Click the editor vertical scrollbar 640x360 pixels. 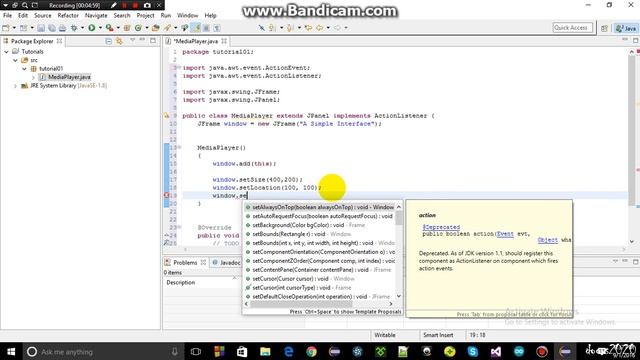click(x=632, y=131)
